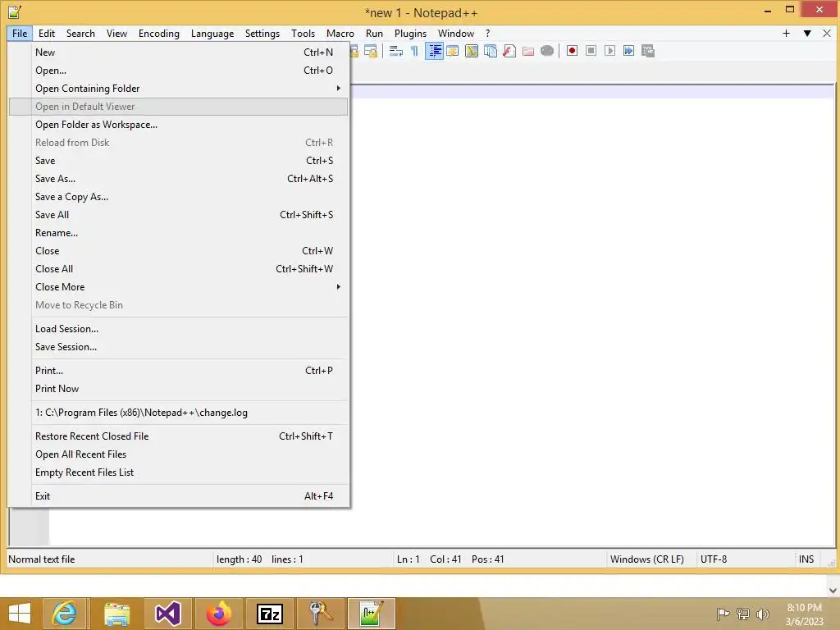Open the Window menu
Viewport: 840px width, 630px height.
pyautogui.click(x=456, y=33)
